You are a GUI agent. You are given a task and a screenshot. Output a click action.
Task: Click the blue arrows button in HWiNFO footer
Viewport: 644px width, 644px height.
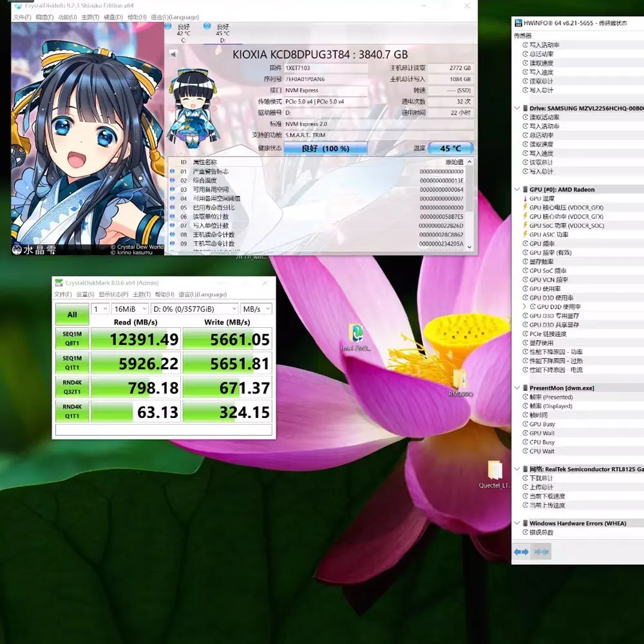[521, 552]
